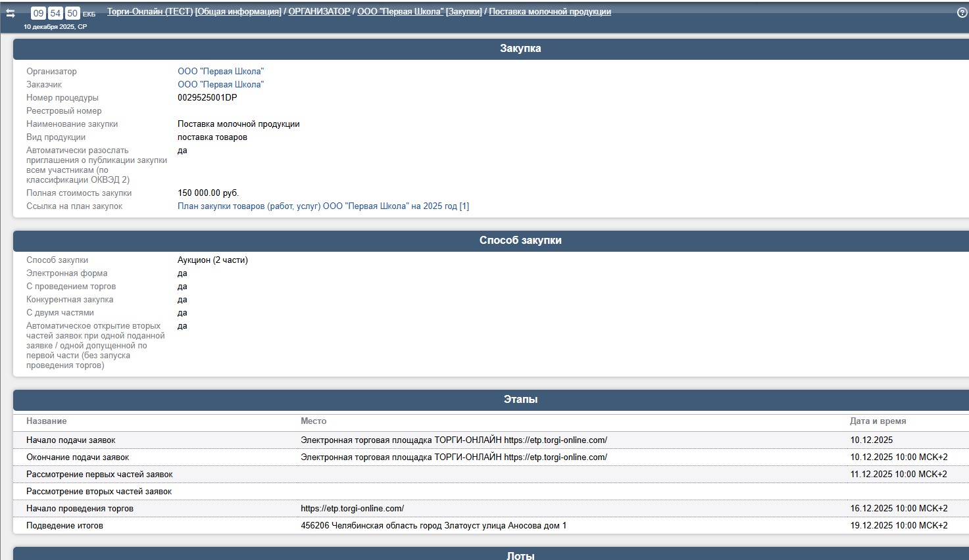The height and width of the screenshot is (560, 969).
Task: Open the [Общая информация] breadcrumb link
Action: [x=238, y=12]
